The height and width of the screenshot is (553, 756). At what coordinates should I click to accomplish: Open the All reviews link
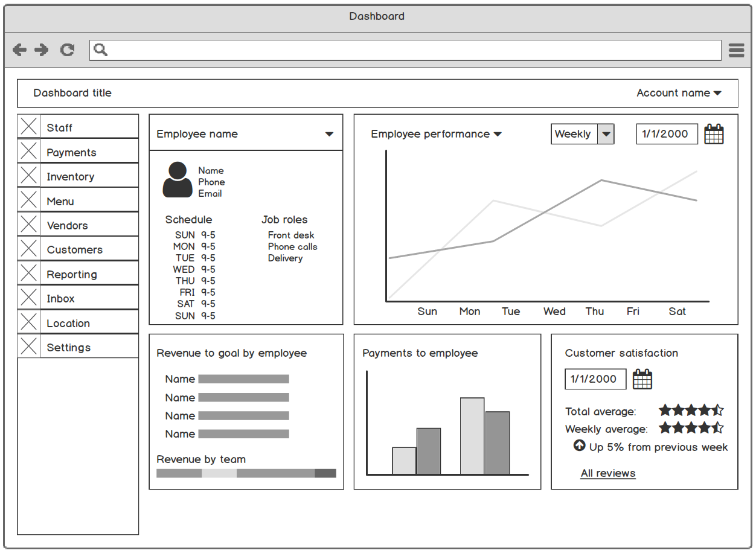tap(608, 473)
